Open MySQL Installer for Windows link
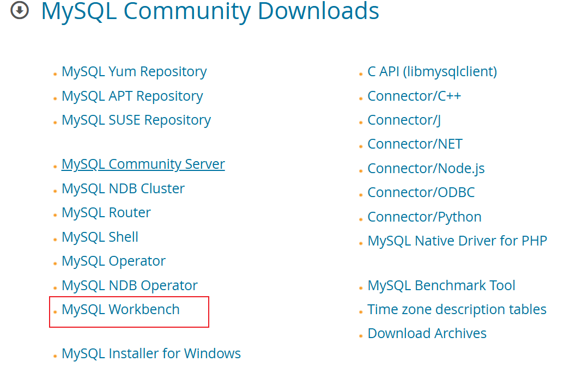The image size is (588, 380). pos(151,353)
